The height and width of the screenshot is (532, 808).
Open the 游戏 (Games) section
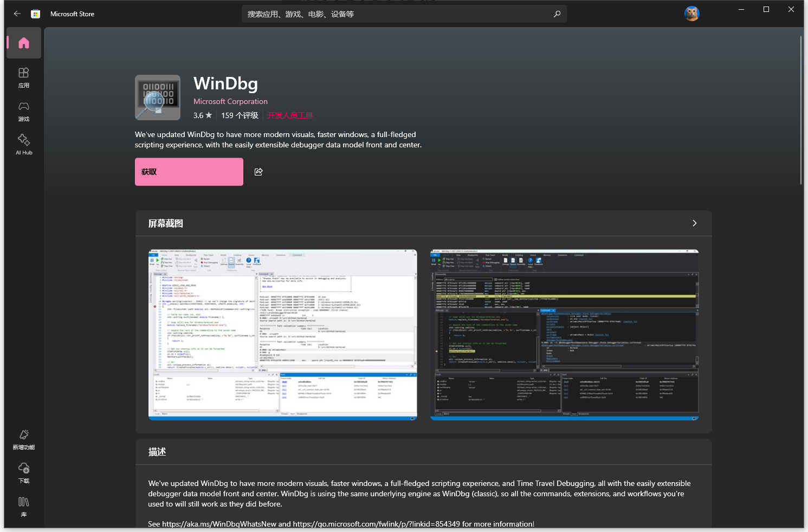click(x=24, y=111)
